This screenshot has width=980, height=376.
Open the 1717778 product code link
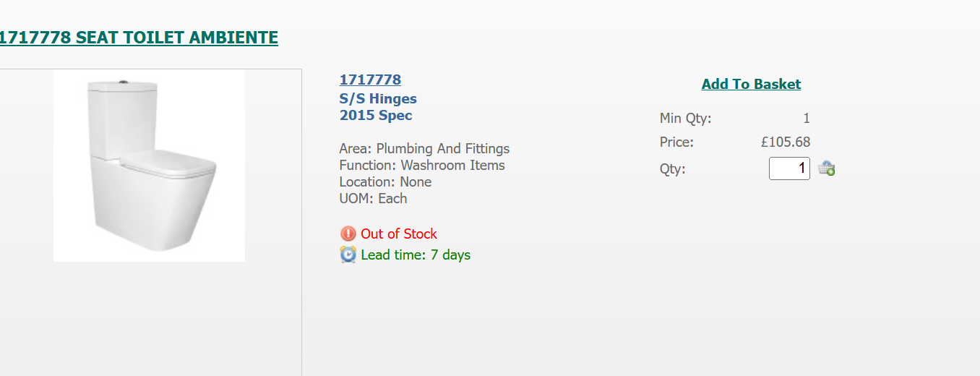point(370,80)
